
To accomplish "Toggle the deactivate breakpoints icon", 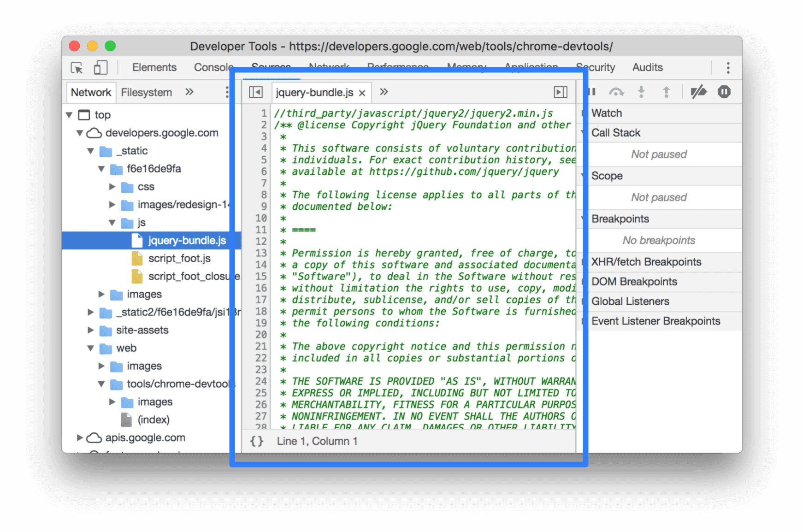I will click(698, 91).
